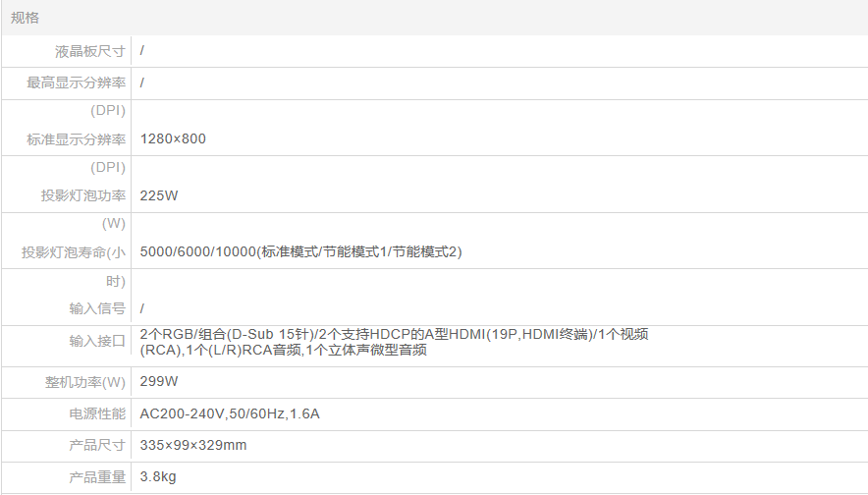Click the line starting 2个RGB/组合(D-Sub 15针)

pyautogui.click(x=394, y=335)
